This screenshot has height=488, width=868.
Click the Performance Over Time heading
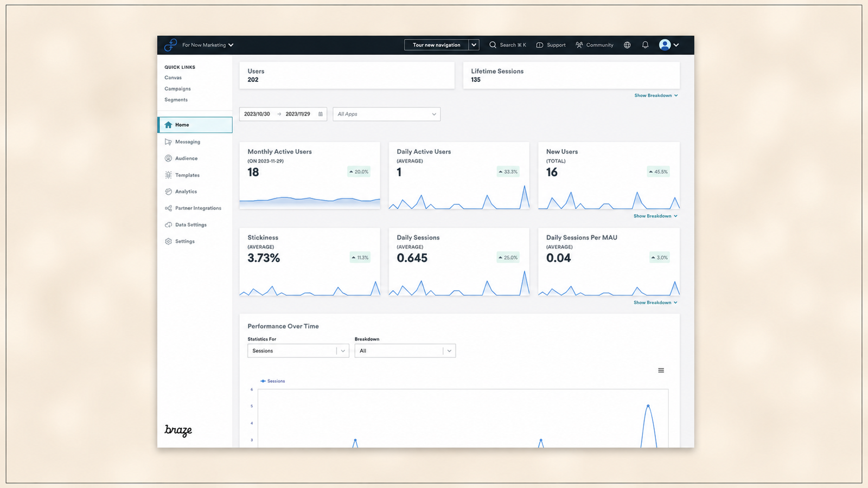pyautogui.click(x=283, y=326)
